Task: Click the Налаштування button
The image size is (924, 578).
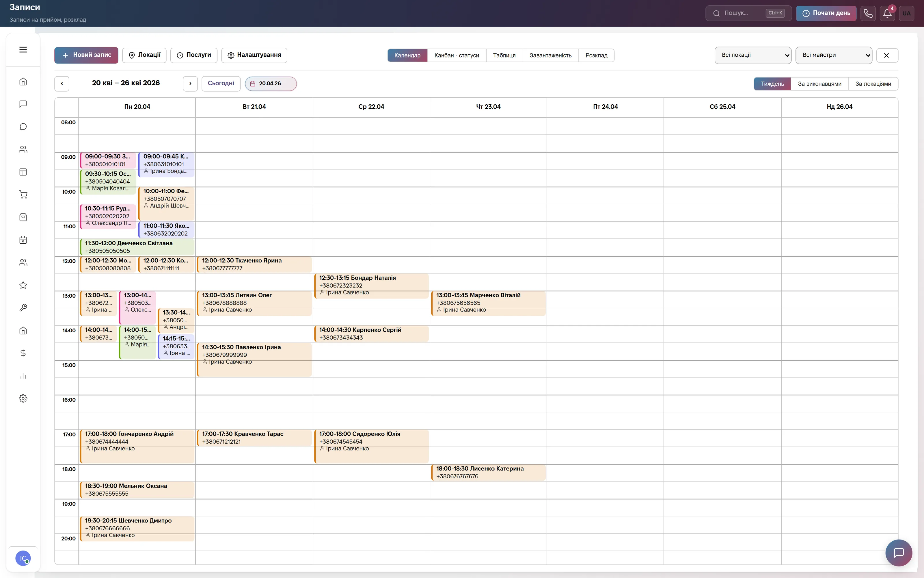Action: point(254,55)
